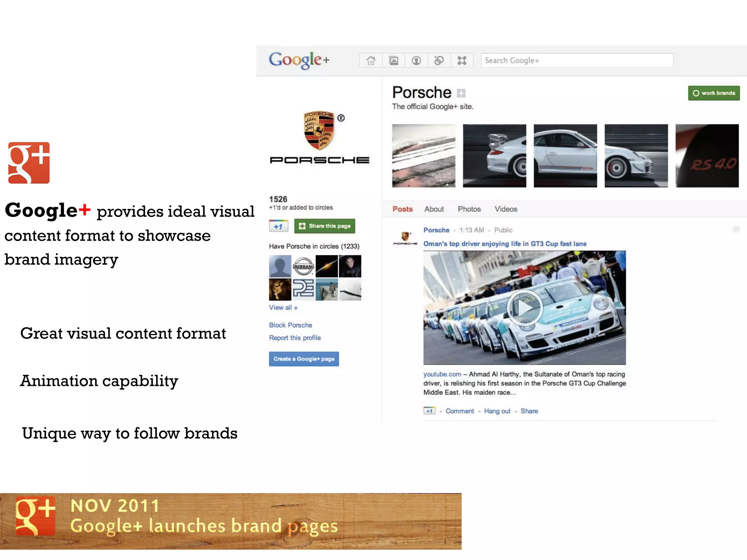The height and width of the screenshot is (560, 747).
Task: Click the Share link under post
Action: coord(529,411)
